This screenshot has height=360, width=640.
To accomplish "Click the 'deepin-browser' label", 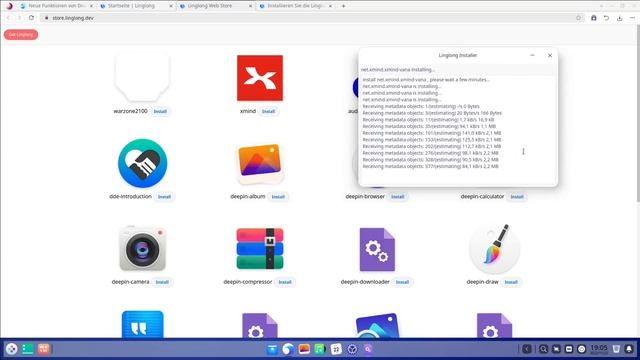I will [x=365, y=197].
